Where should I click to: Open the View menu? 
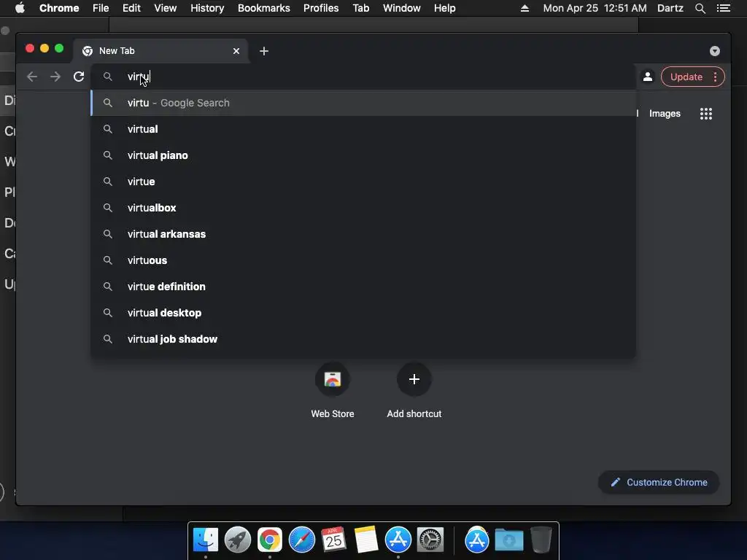click(x=166, y=8)
